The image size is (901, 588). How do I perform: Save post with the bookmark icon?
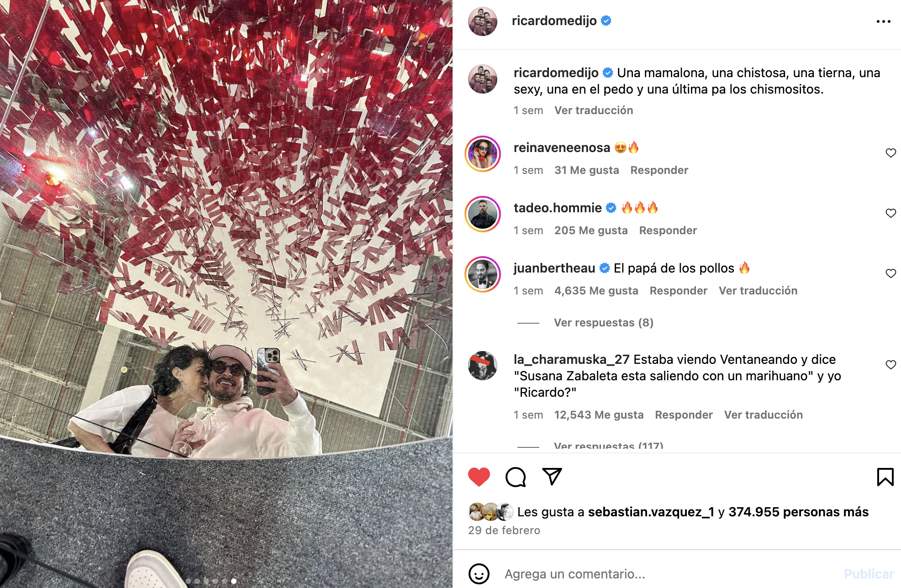click(885, 477)
